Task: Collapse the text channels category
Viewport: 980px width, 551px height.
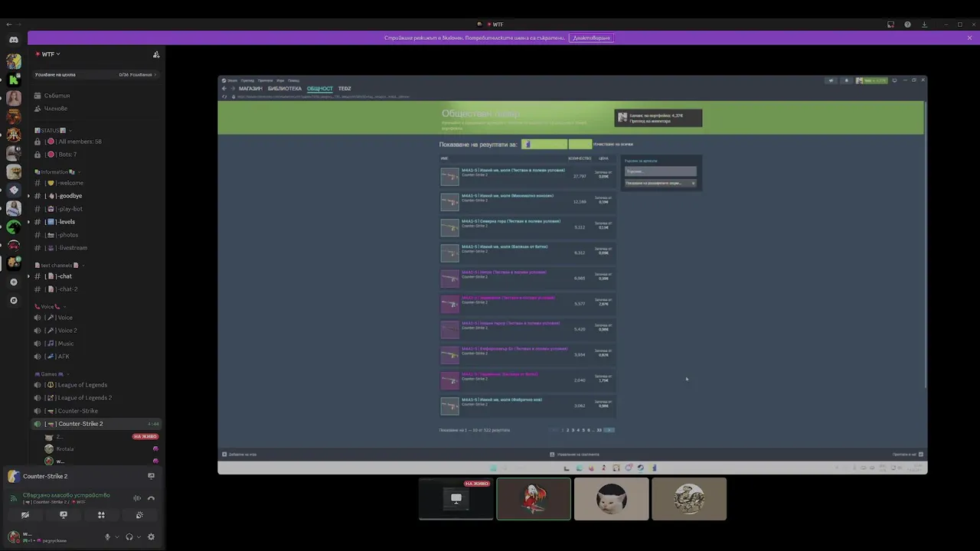Action: coord(60,265)
